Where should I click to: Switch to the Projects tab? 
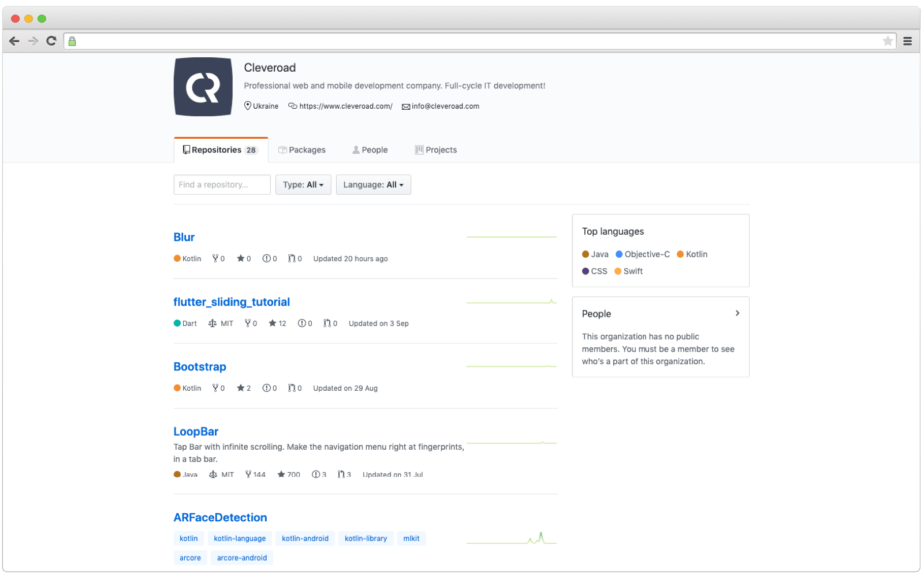(436, 150)
